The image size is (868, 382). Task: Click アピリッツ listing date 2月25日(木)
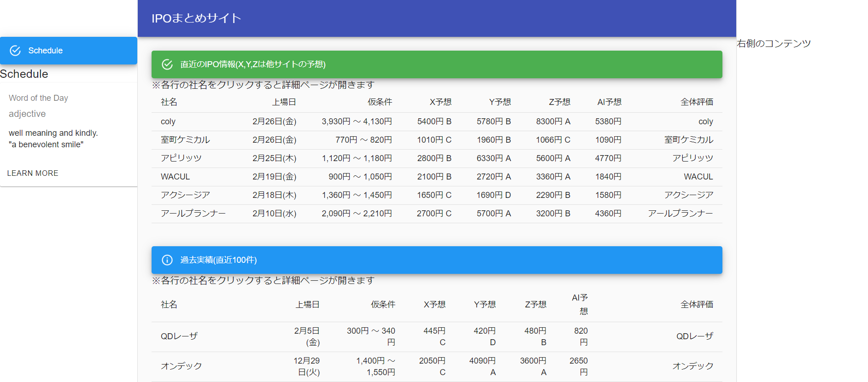pos(275,158)
